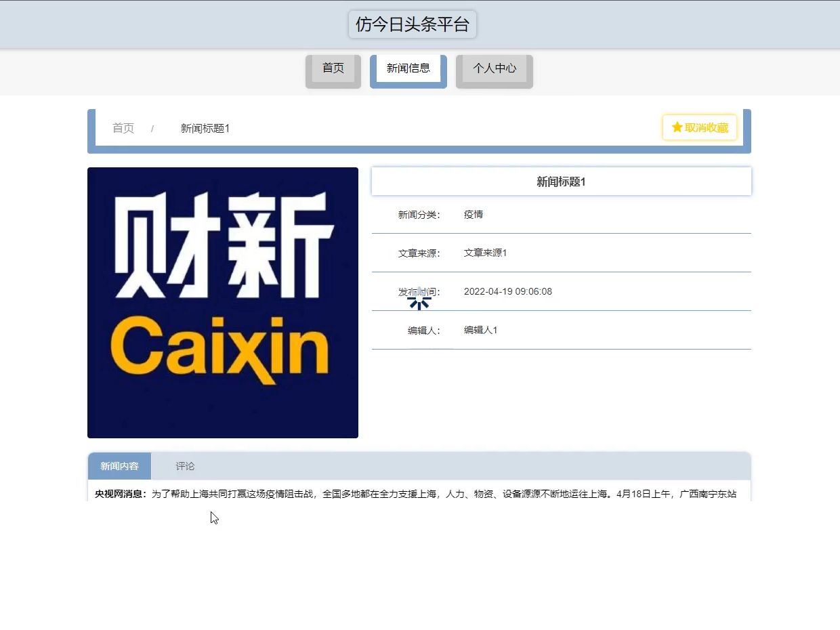Screen dimensions: 840x630
Task: Select the 新闻内容 content tab
Action: (119, 466)
